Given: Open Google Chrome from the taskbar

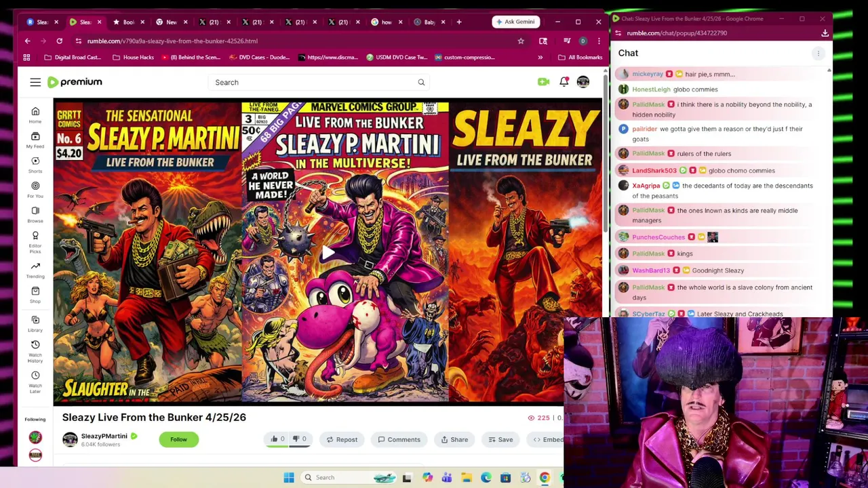Looking at the screenshot, I should pyautogui.click(x=545, y=477).
